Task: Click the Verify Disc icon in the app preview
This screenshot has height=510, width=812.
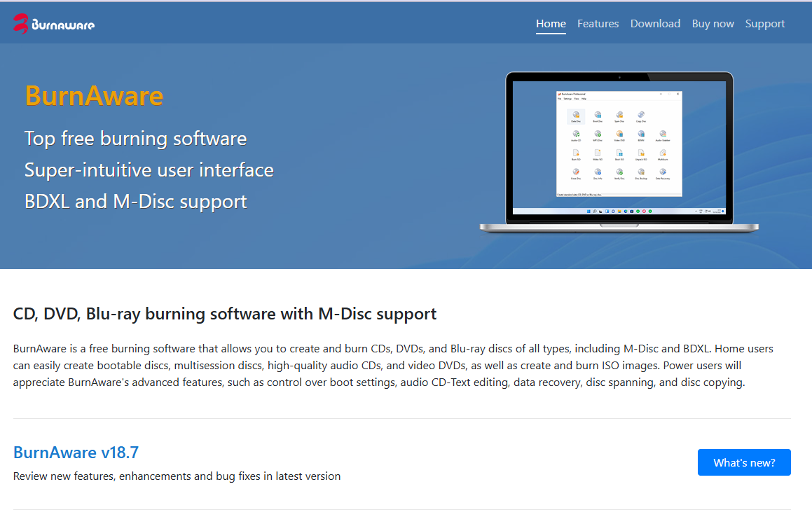Action: tap(619, 172)
